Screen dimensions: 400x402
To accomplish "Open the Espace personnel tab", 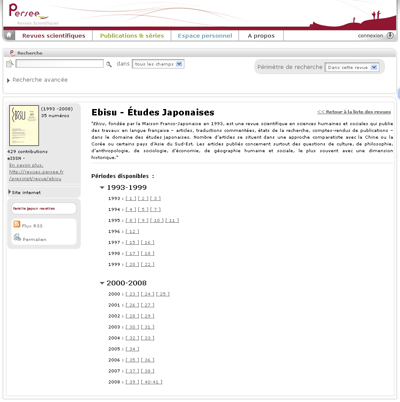I will (205, 36).
